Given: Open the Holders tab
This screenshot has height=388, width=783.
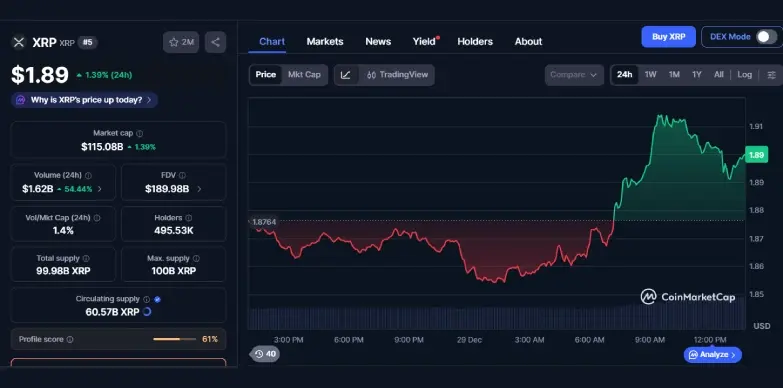Looking at the screenshot, I should click(475, 41).
